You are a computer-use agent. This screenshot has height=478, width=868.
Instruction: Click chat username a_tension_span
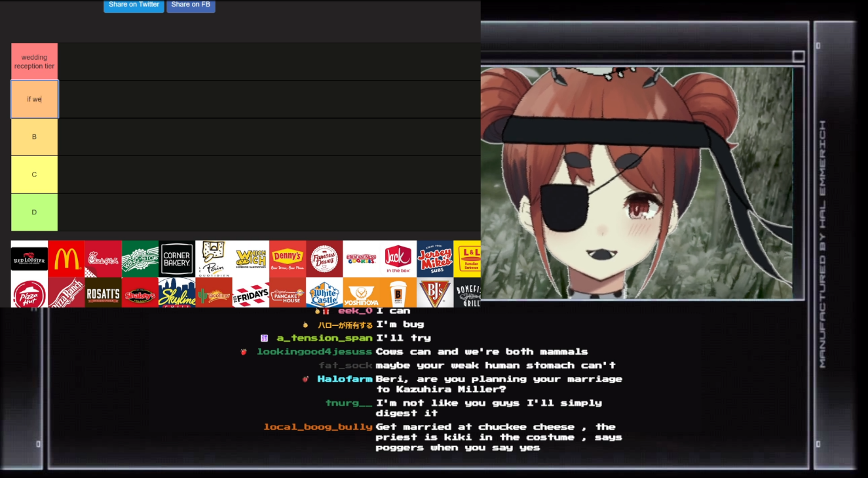click(x=324, y=338)
